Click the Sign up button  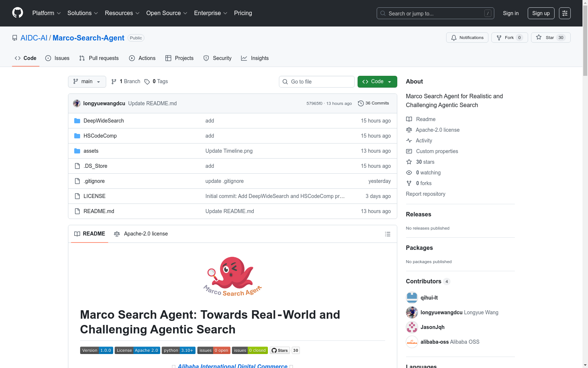coord(541,13)
